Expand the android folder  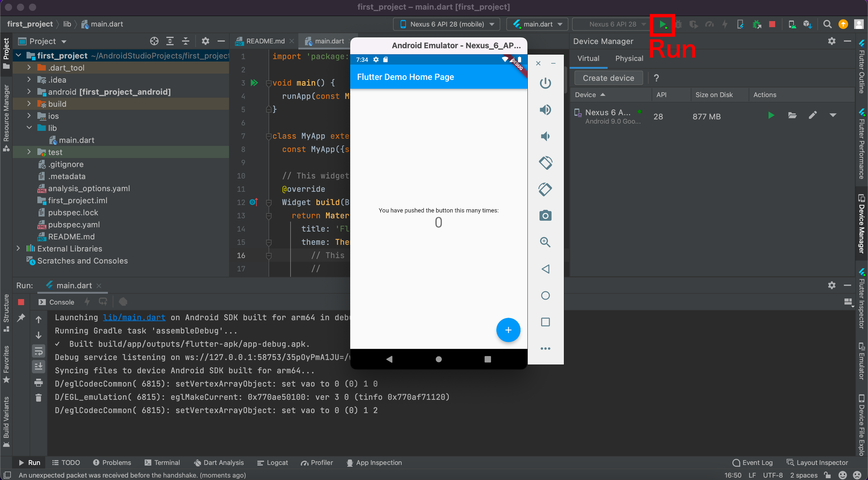coord(29,91)
